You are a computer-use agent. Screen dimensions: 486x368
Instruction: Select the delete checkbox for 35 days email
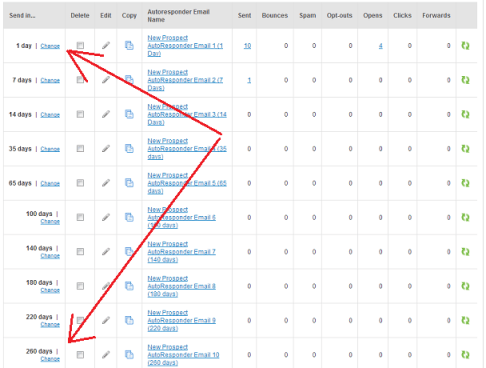coord(80,149)
